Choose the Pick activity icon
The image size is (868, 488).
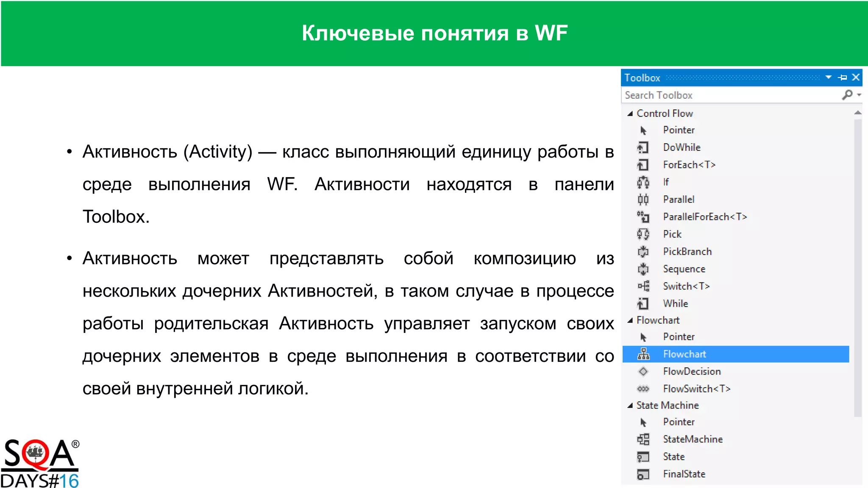point(643,234)
